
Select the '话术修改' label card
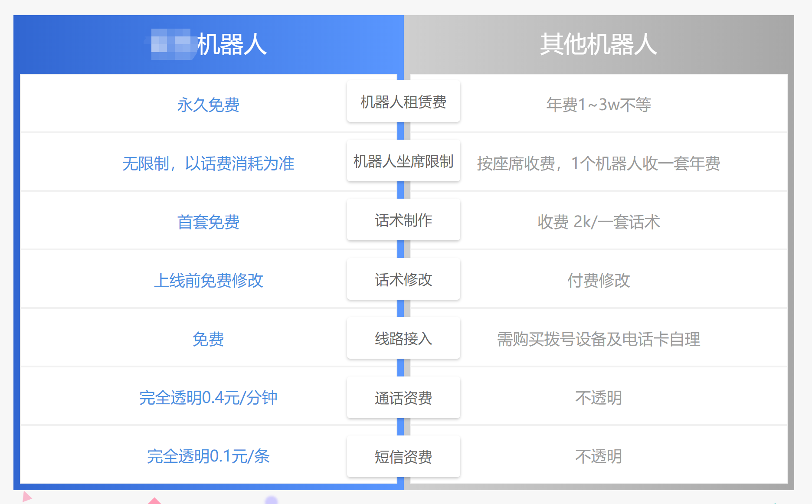pos(403,279)
